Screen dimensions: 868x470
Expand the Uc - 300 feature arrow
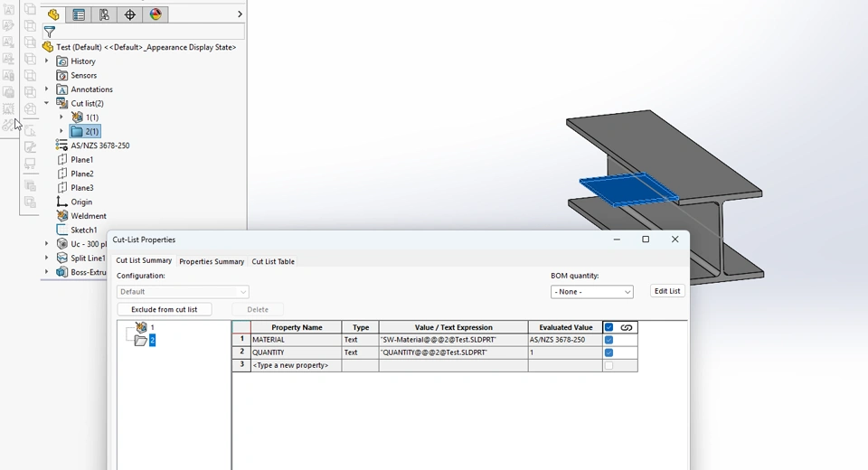pyautogui.click(x=46, y=243)
